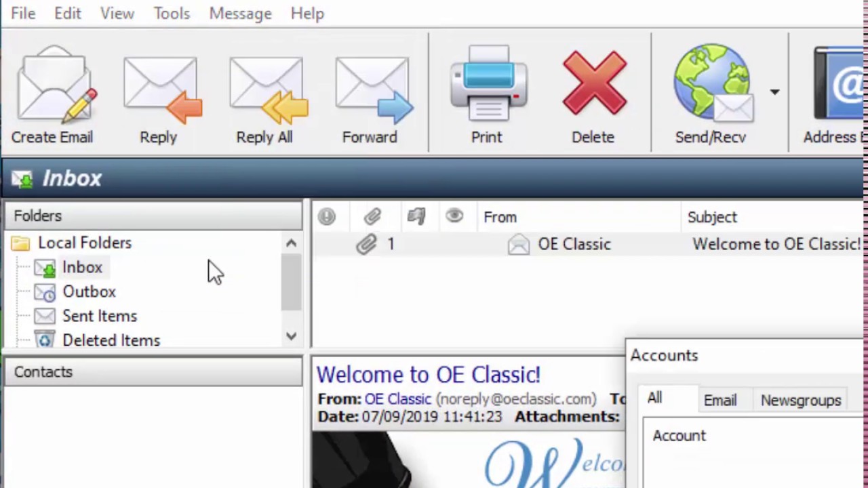Sort by watch eye column icon
The height and width of the screenshot is (488, 868).
click(x=454, y=217)
